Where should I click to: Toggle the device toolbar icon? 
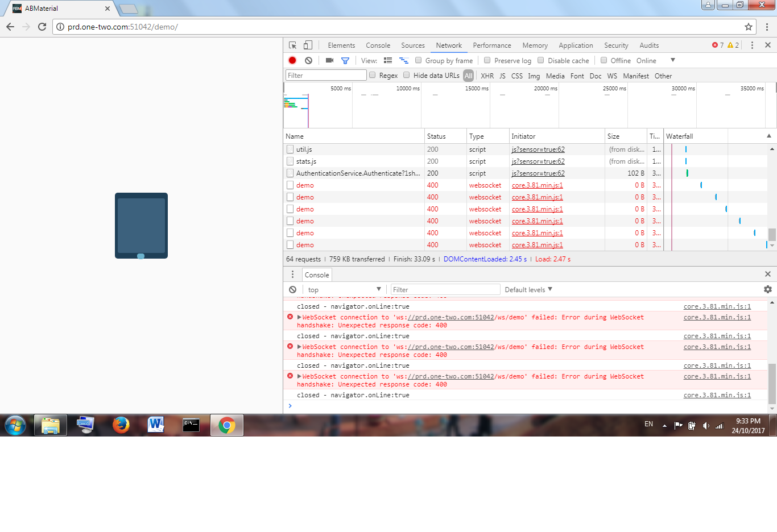tap(308, 45)
